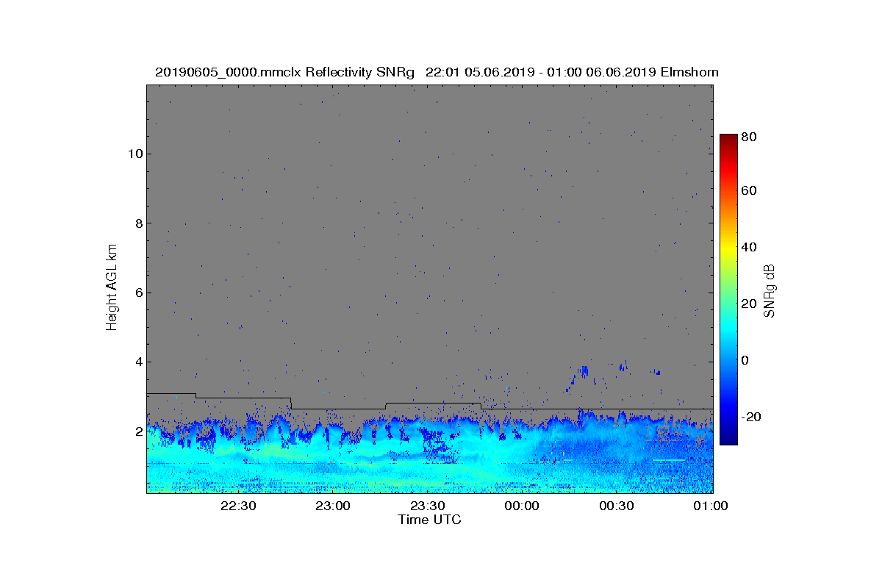Click the 'Elmshorn' station name in title
The height and width of the screenshot is (588, 882).
pos(689,72)
